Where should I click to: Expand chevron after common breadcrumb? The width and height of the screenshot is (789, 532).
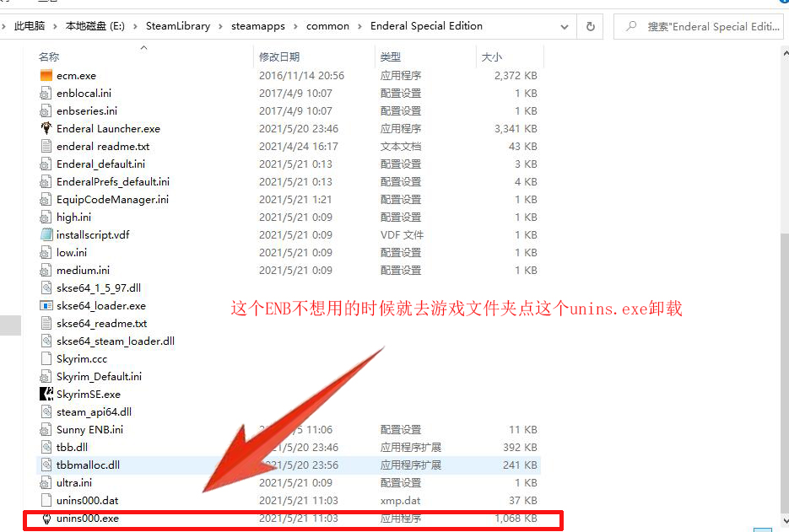(x=359, y=26)
